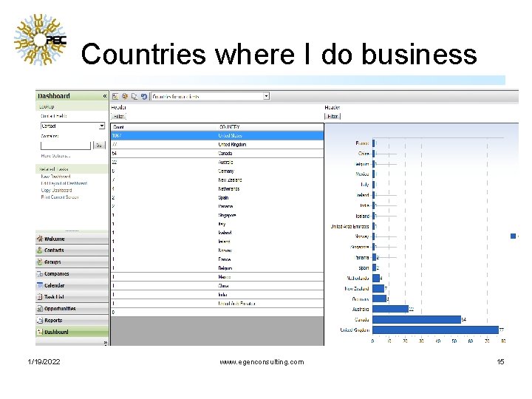Select the Netherlands row in the table
This screenshot has height=399, width=532.
click(x=217, y=188)
